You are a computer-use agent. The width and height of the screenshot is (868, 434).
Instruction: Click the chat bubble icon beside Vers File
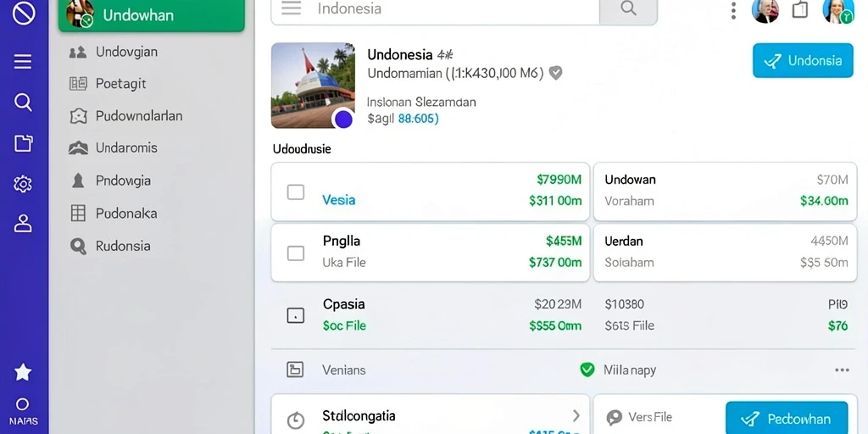point(614,417)
